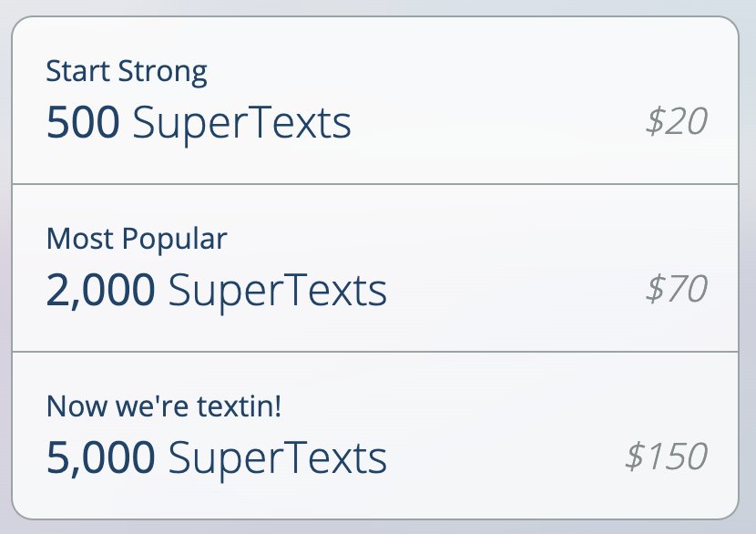Pick the Most Popular pricing tier
The width and height of the screenshot is (756, 534).
[x=378, y=266]
